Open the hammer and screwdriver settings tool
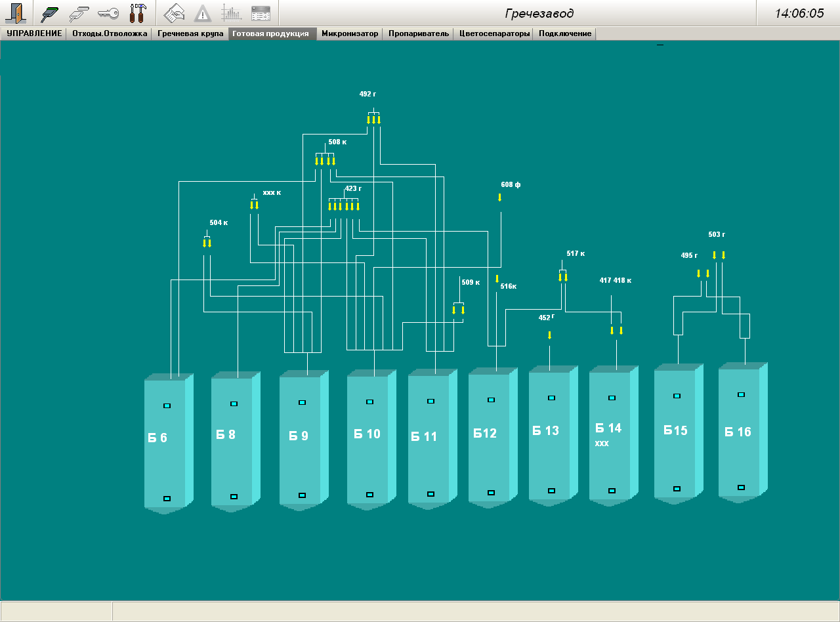 click(137, 13)
